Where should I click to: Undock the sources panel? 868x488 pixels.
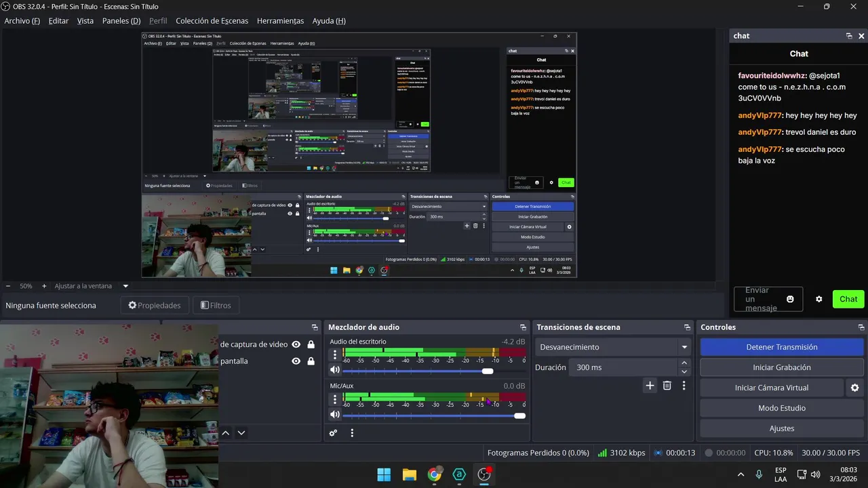coord(315,327)
